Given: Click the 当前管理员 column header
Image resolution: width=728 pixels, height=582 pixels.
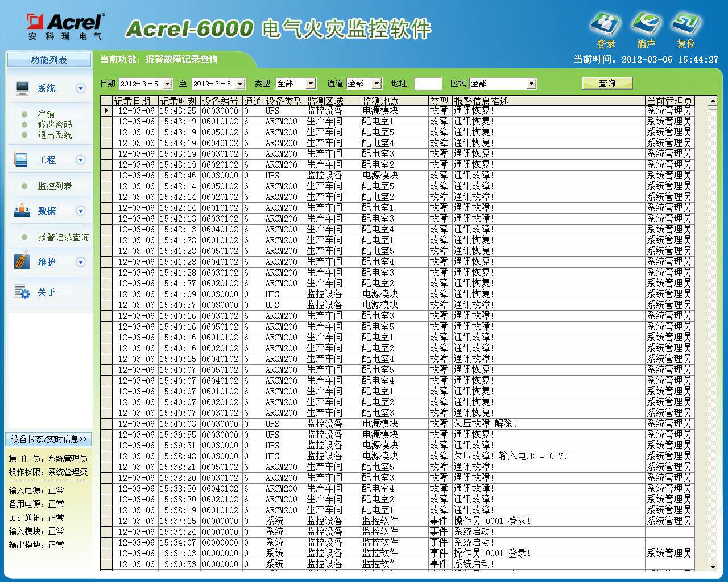Looking at the screenshot, I should point(670,101).
